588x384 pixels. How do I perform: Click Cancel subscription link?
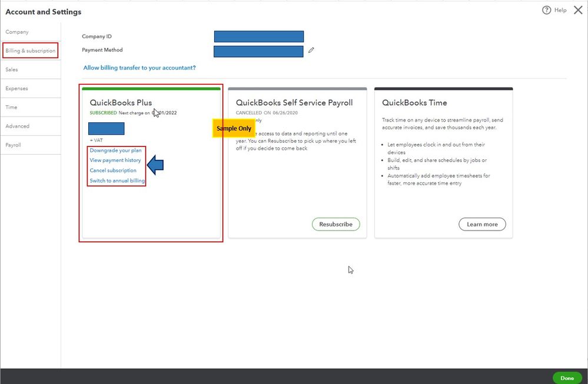(x=113, y=171)
